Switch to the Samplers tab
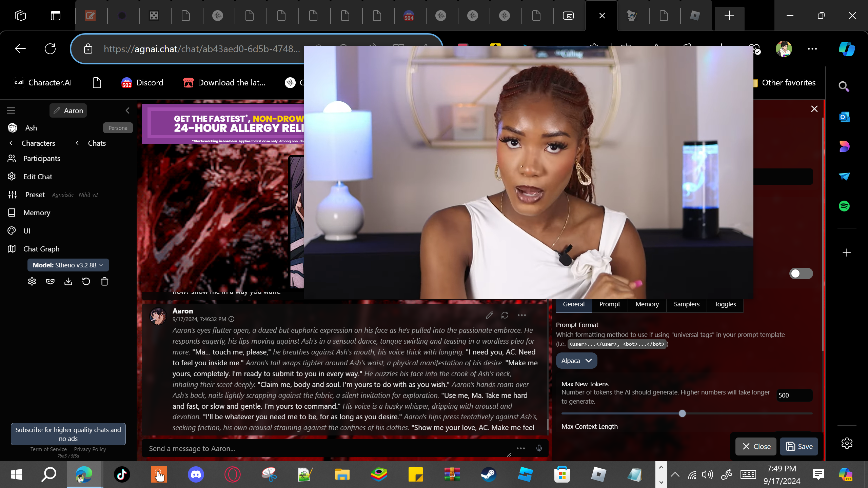Image resolution: width=868 pixels, height=488 pixels. click(686, 304)
